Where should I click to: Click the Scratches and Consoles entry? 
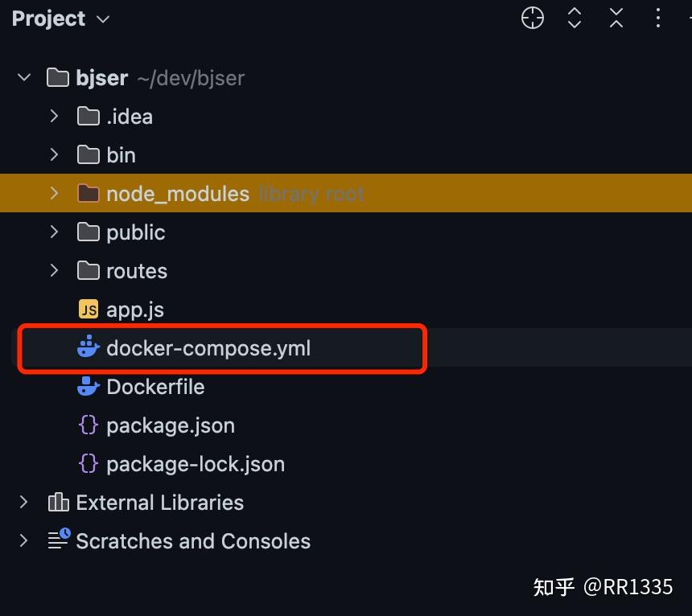coord(192,541)
